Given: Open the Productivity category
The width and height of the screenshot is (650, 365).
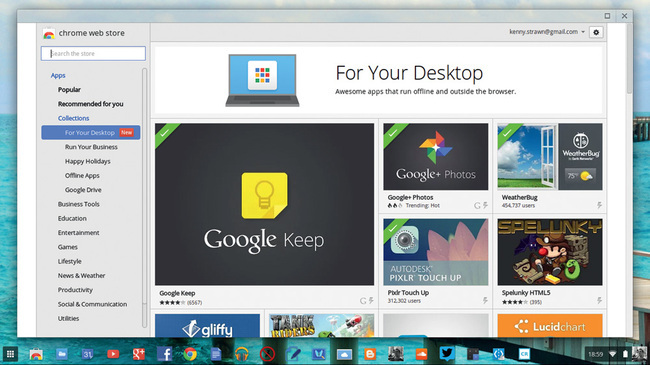Looking at the screenshot, I should (x=75, y=290).
